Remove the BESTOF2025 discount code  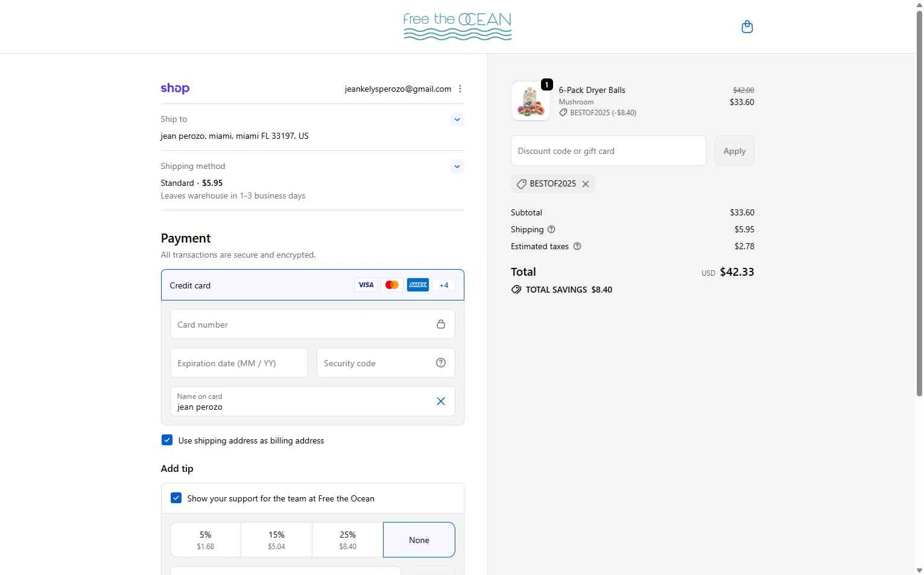(x=586, y=184)
